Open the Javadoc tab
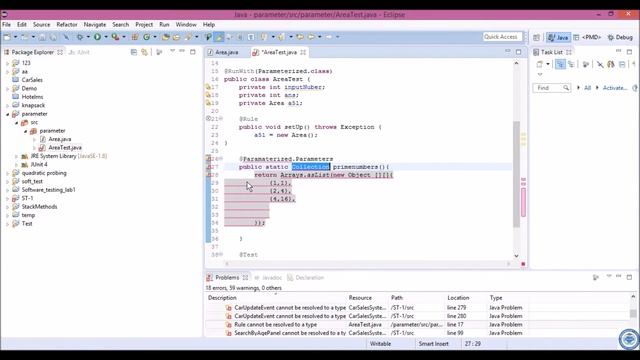This screenshot has height=360, width=640. pyautogui.click(x=268, y=278)
